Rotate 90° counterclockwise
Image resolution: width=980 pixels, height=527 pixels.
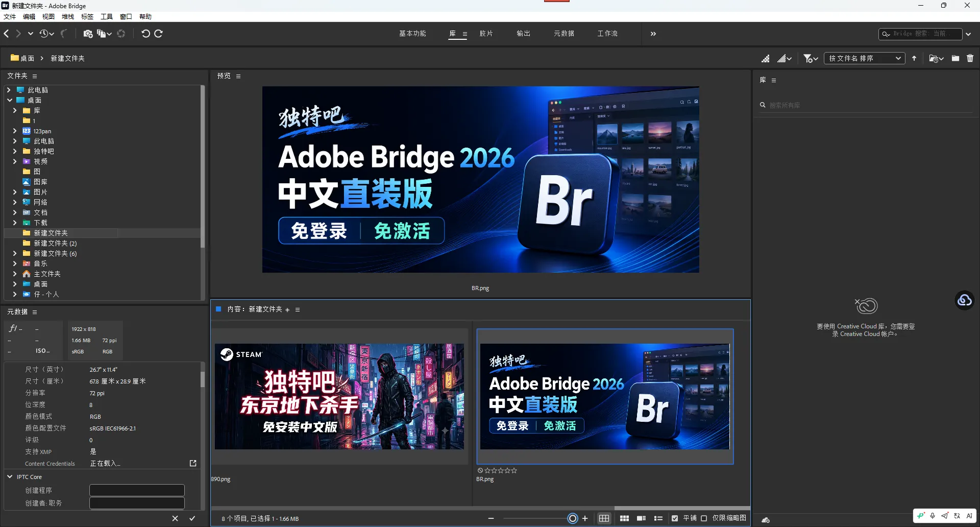tap(145, 34)
